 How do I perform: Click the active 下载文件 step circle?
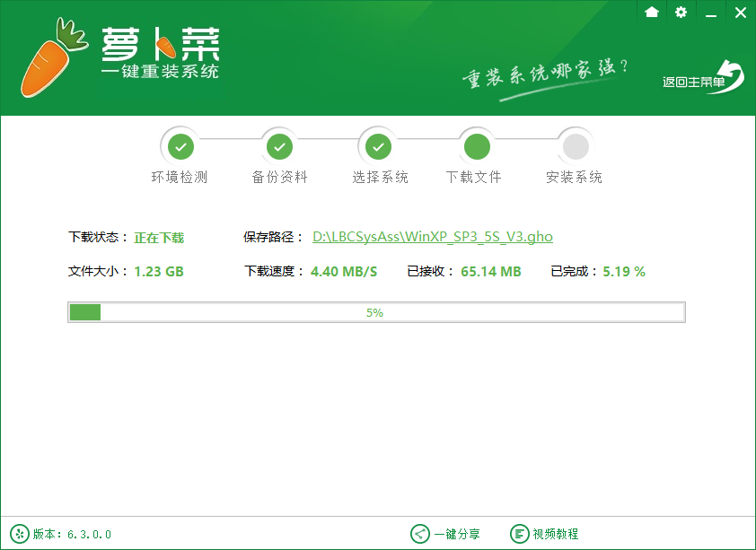pos(476,145)
